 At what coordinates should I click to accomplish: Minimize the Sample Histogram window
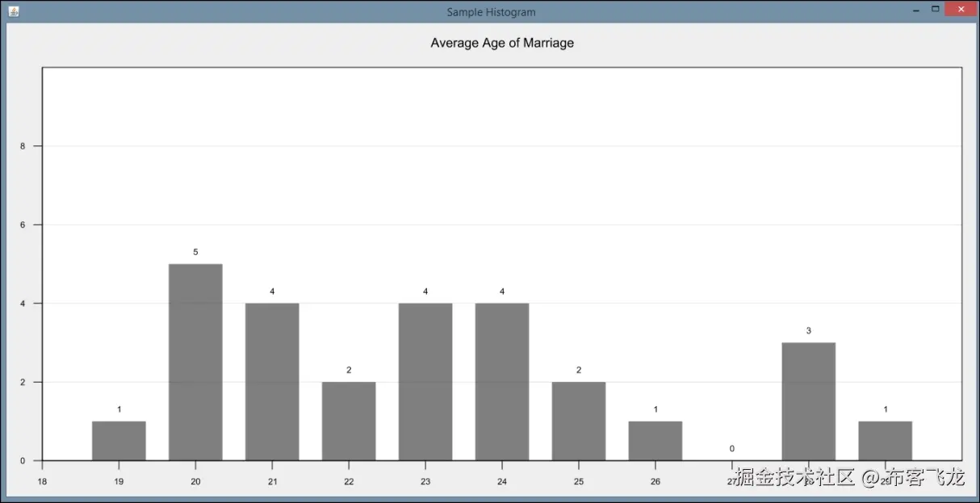[x=915, y=10]
